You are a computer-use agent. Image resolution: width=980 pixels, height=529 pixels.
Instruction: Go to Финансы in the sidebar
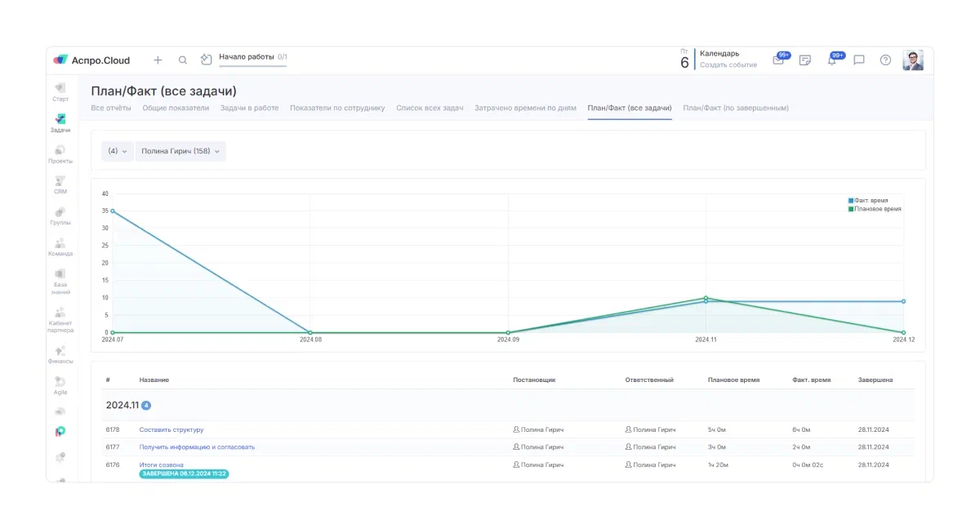tap(60, 354)
